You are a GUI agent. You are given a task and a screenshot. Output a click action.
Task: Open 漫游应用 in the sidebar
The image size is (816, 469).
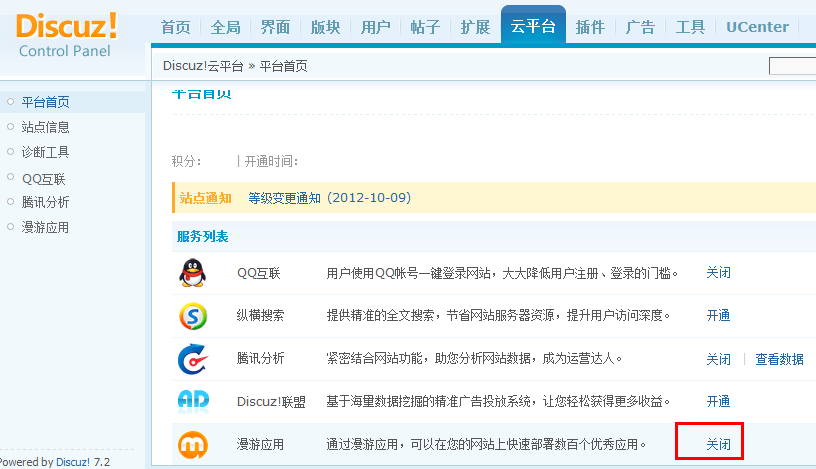(45, 227)
